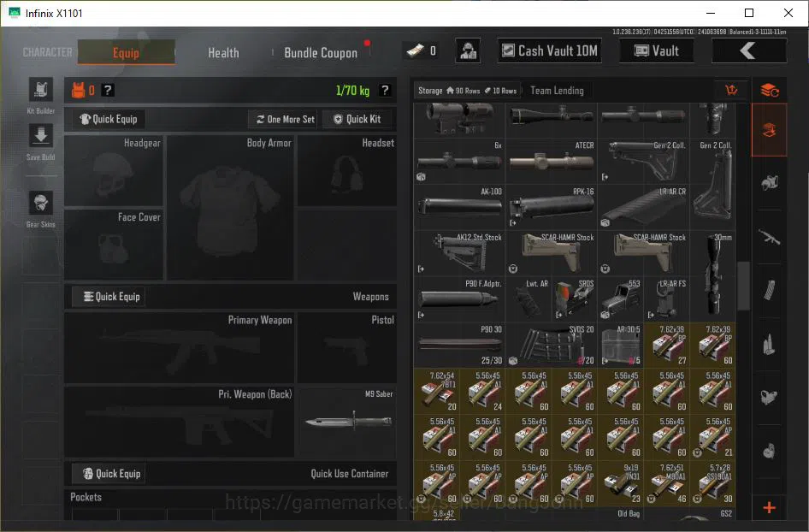Click the operator profile icon near cash counter

pyautogui.click(x=468, y=50)
